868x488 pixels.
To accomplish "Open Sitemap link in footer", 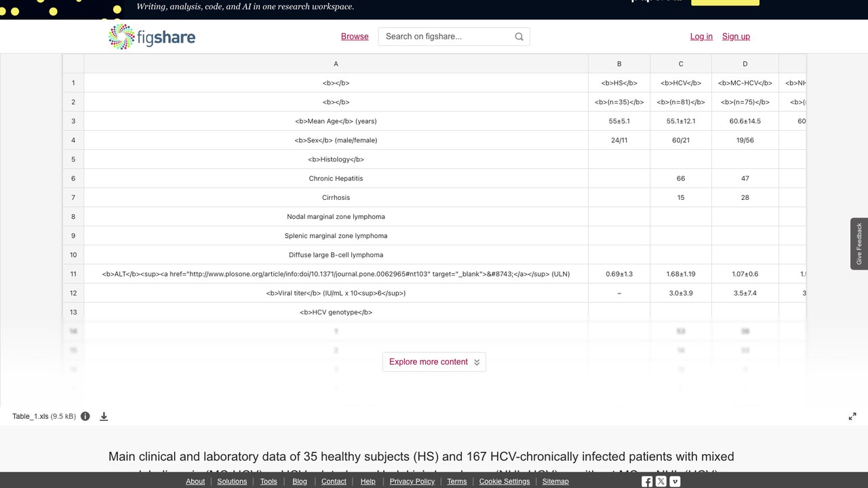I will pos(555,481).
